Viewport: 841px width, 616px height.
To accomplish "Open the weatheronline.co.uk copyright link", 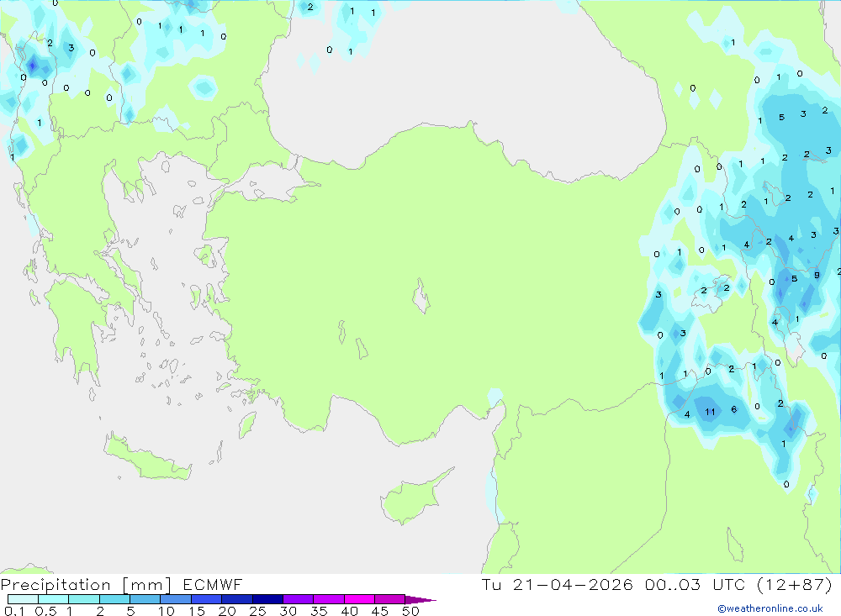I will click(770, 608).
